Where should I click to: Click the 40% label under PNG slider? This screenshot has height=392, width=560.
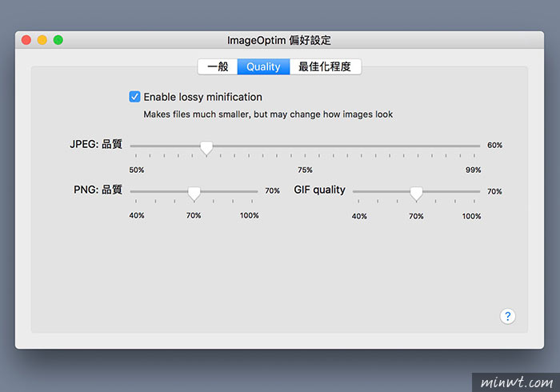pyautogui.click(x=137, y=216)
